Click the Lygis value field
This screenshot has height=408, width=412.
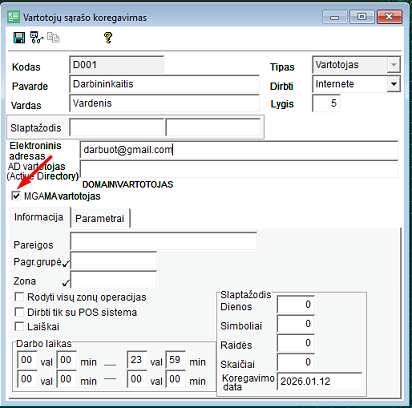326,103
